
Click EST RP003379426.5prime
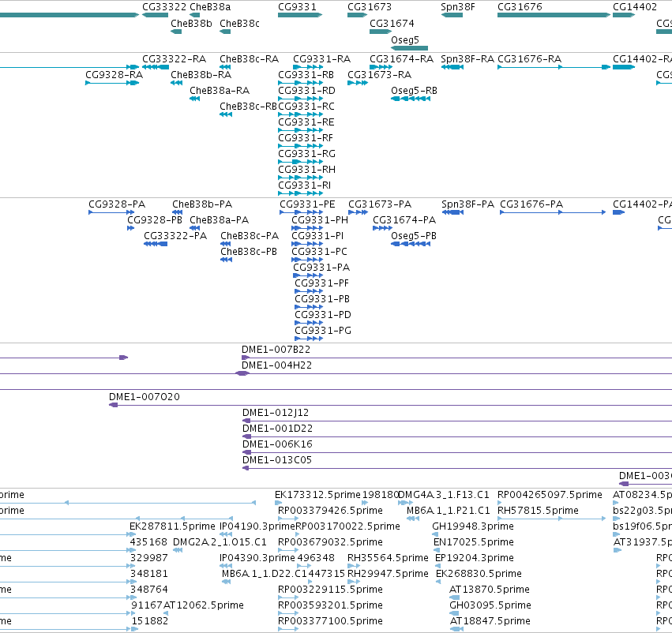288,519
